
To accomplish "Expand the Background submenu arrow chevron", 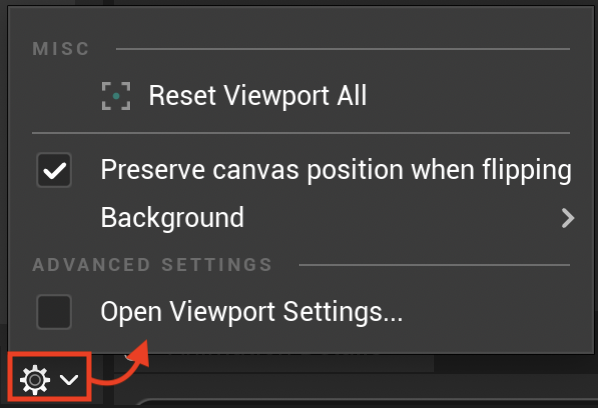I will tap(568, 218).
